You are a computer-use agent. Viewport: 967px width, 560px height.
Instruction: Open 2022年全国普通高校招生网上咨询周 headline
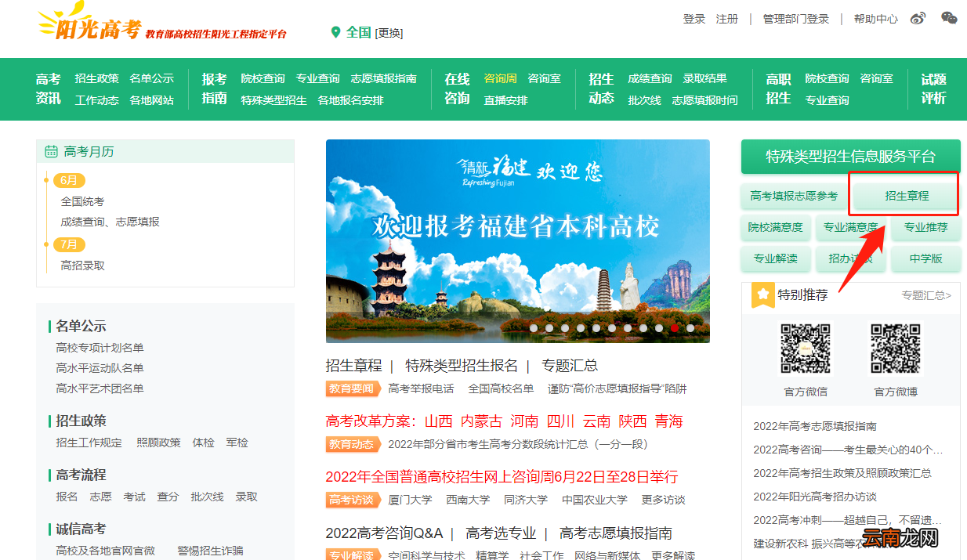click(502, 477)
